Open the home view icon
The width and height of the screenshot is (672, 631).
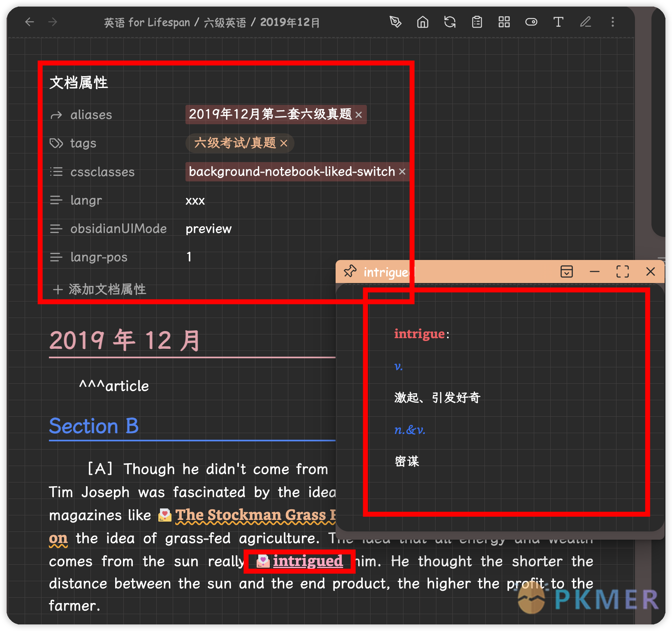(x=422, y=22)
